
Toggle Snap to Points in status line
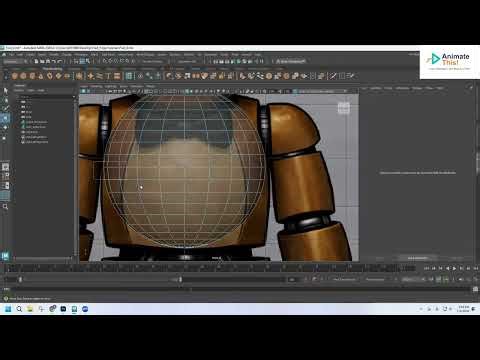[x=116, y=61]
